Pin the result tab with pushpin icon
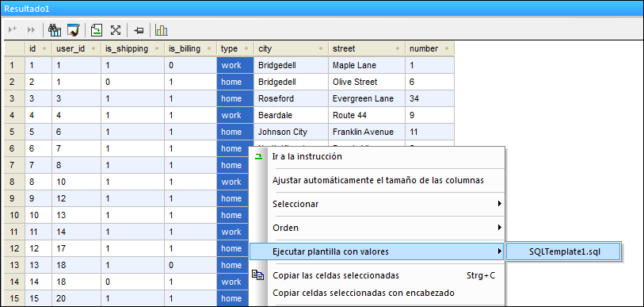Viewport: 644px width, 307px height. pyautogui.click(x=139, y=30)
